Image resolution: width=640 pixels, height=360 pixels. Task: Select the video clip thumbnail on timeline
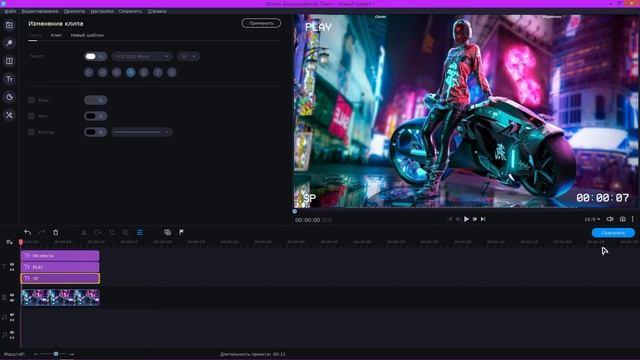[x=60, y=298]
